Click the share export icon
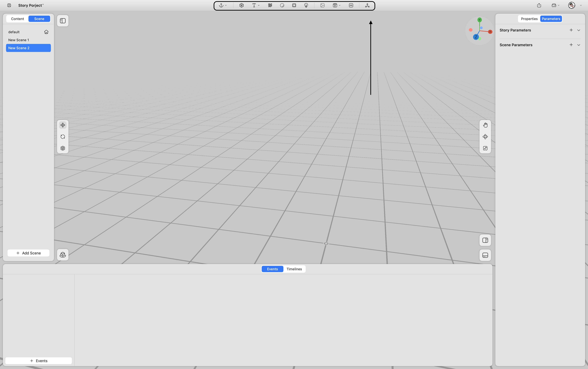The image size is (588, 369). [539, 5]
